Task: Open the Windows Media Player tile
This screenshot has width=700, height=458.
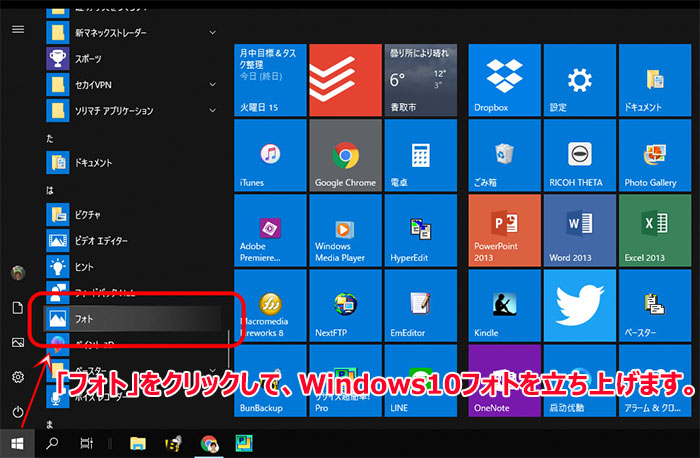Action: (x=346, y=230)
